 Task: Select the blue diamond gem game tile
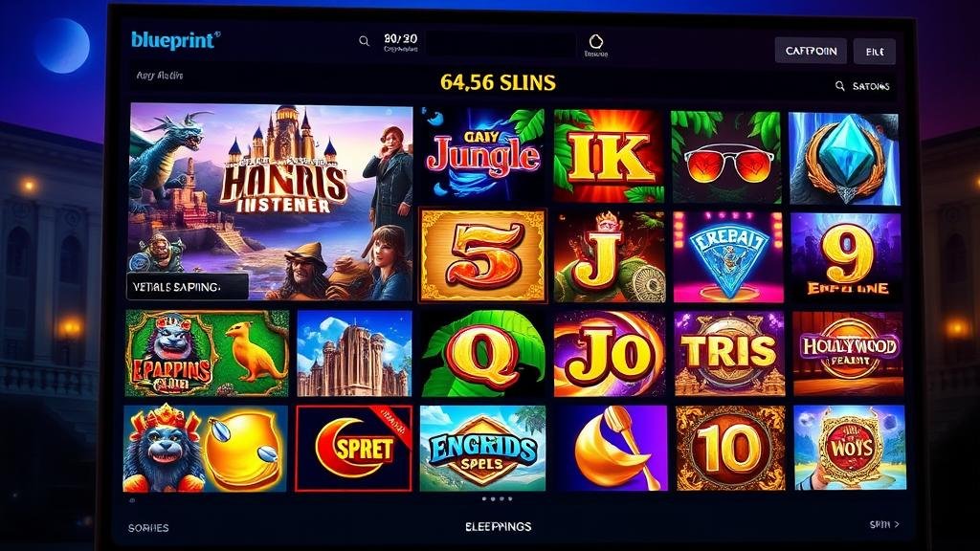coord(844,159)
